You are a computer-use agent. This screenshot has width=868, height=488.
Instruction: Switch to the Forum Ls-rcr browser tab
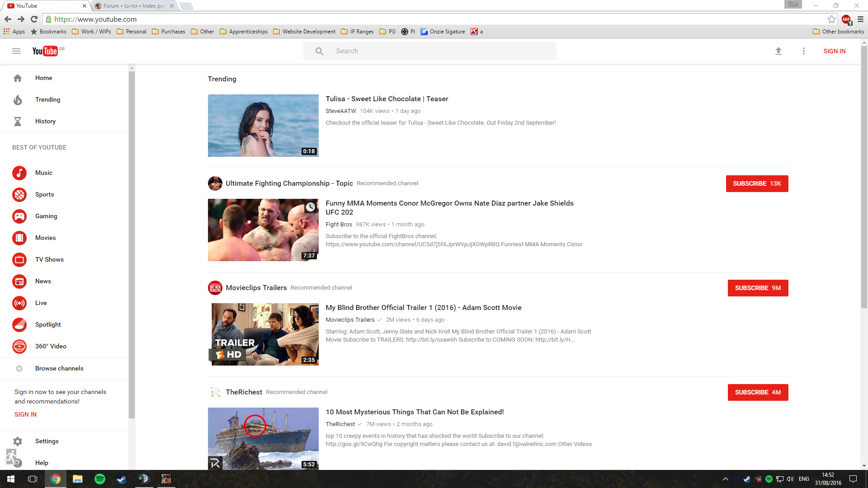click(134, 6)
